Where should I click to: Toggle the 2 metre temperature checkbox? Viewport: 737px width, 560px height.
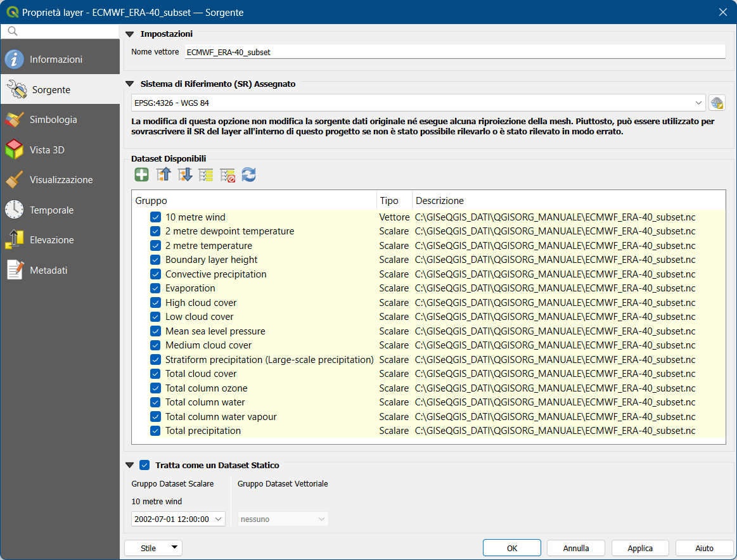(x=155, y=246)
